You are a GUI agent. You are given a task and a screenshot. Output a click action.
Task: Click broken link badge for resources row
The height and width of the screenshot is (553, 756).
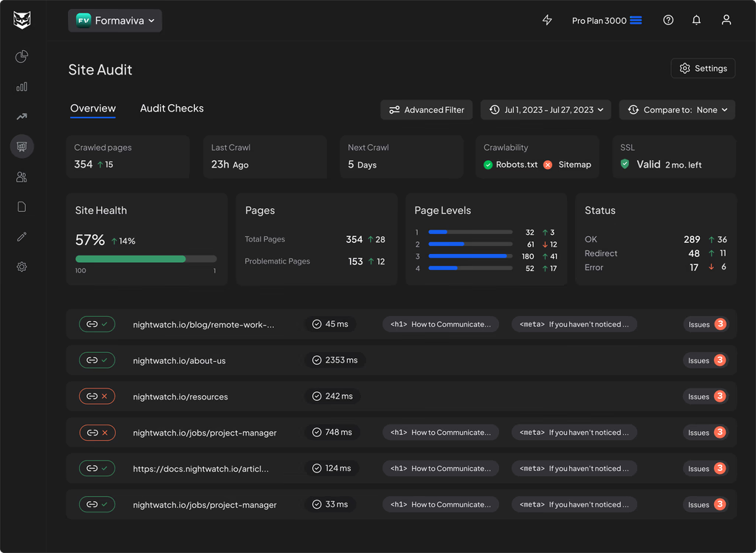(97, 396)
